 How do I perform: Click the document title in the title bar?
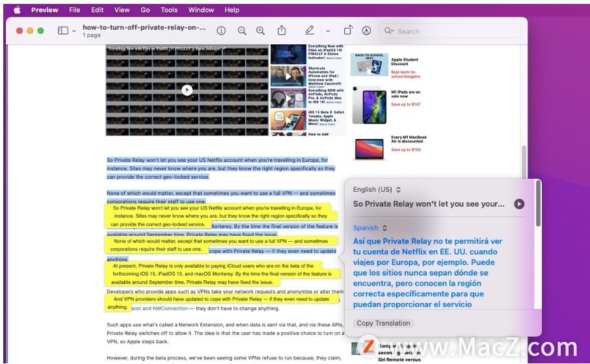click(x=144, y=27)
